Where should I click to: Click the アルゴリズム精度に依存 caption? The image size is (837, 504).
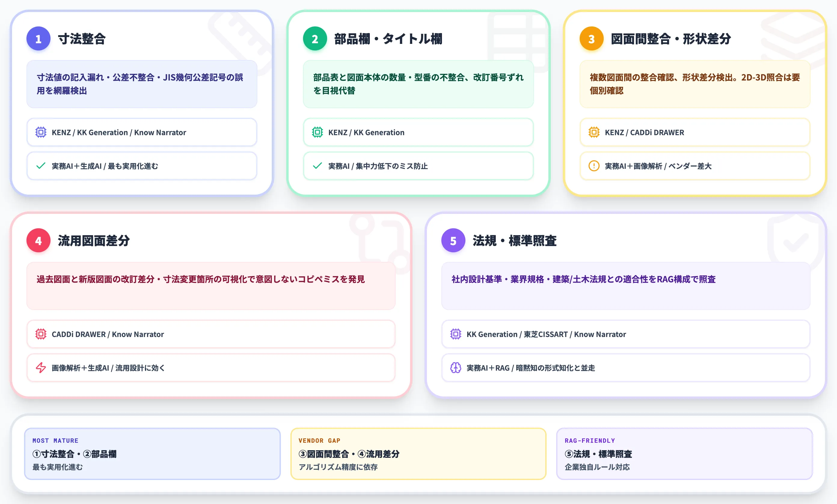338,467
